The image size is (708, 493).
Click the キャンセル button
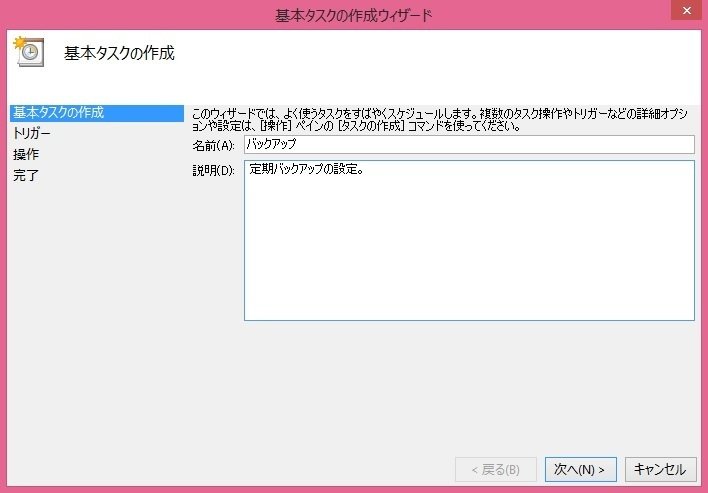tap(660, 469)
